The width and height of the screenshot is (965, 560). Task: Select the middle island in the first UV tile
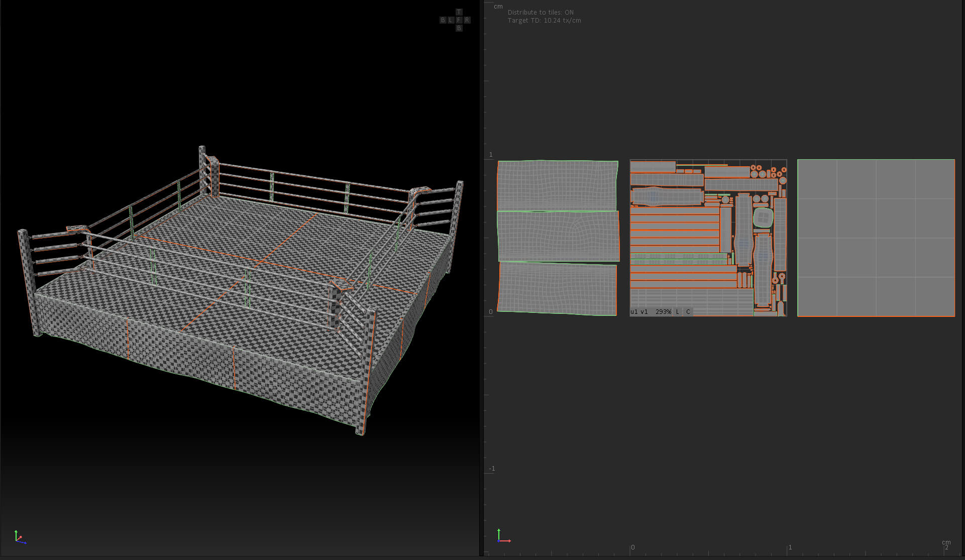pos(558,236)
